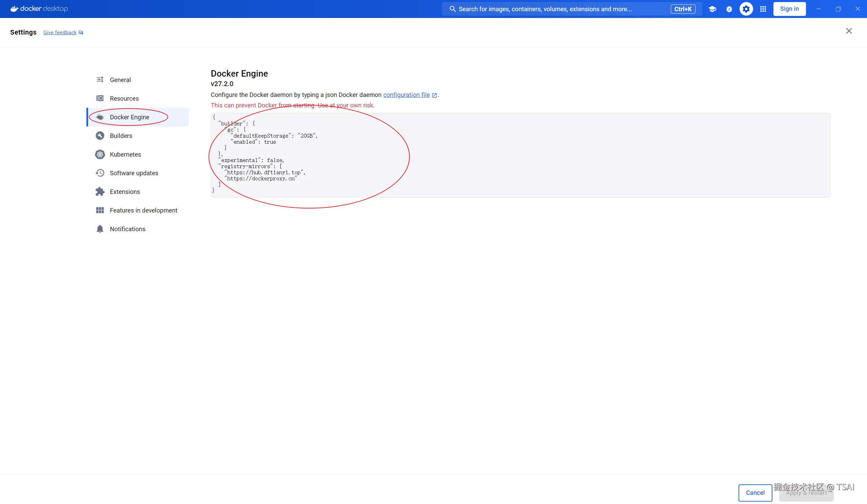Open the Learning center graduation cap icon

pyautogui.click(x=712, y=9)
